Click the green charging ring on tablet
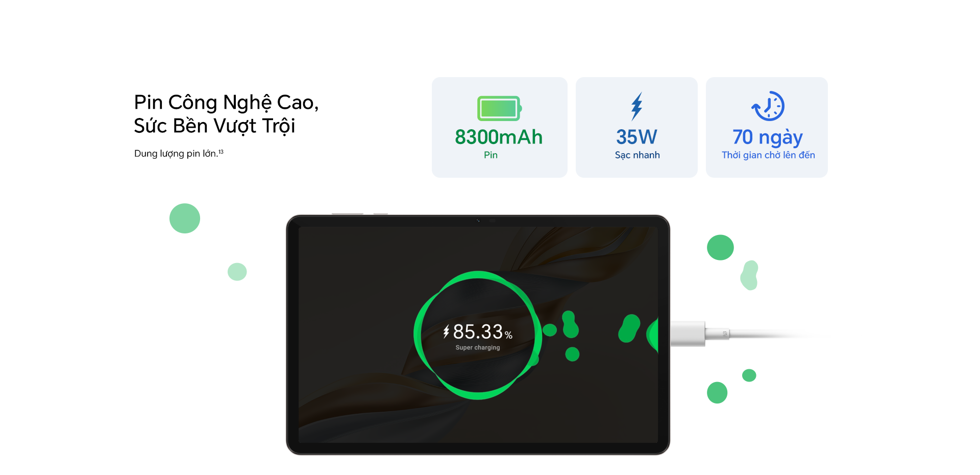The image size is (980, 475). [x=478, y=335]
